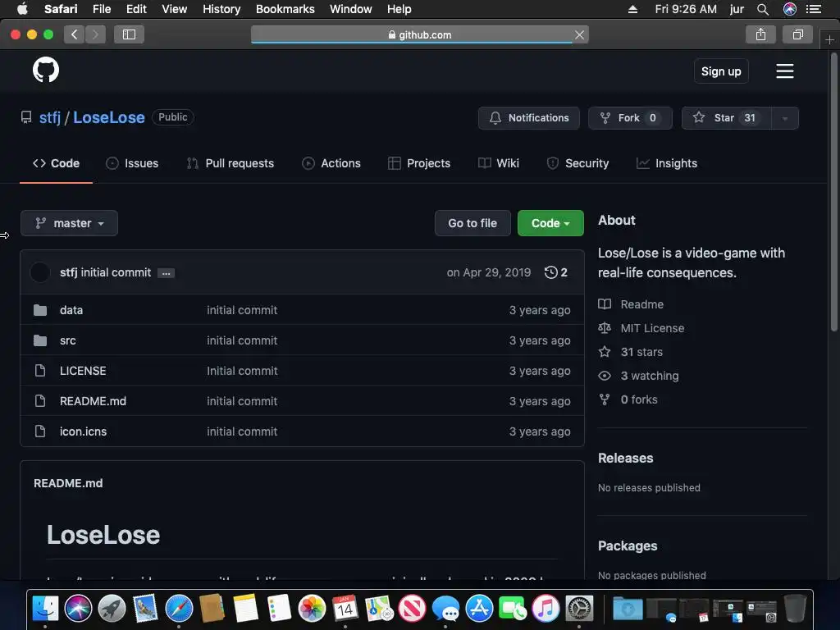
Task: Click the Sign up button
Action: (x=721, y=71)
